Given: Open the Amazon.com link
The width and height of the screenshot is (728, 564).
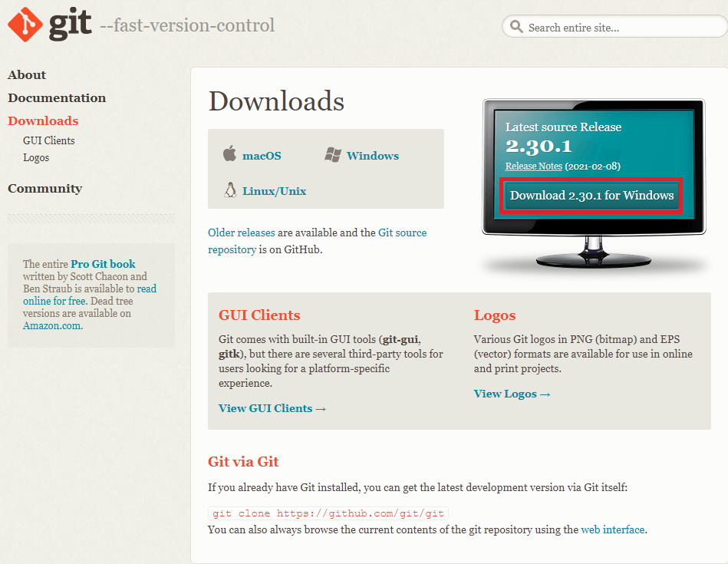Looking at the screenshot, I should [52, 325].
